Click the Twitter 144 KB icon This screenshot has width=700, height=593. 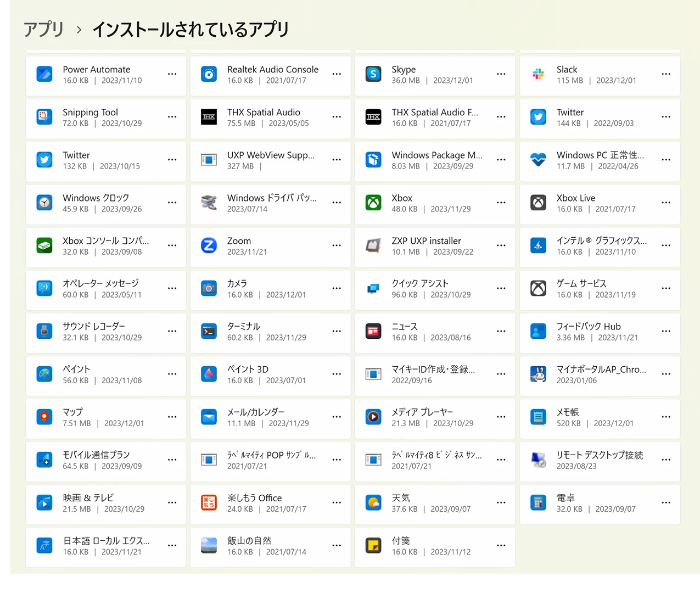point(538,116)
